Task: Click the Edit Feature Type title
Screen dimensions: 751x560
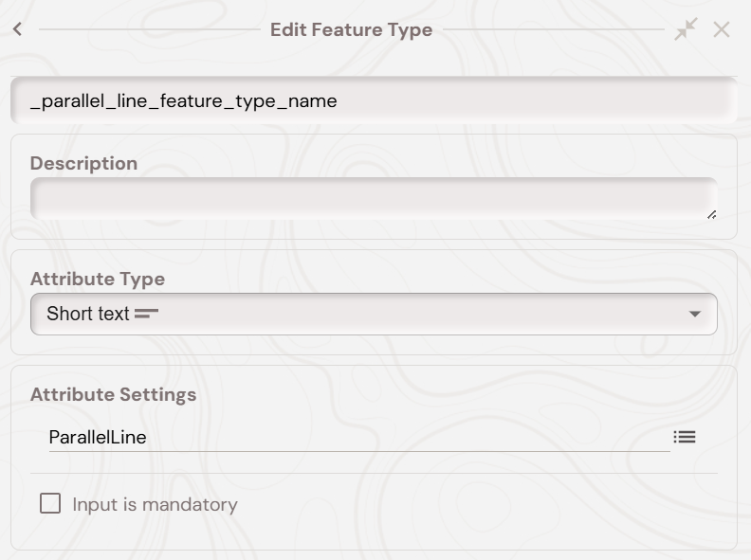Action: pyautogui.click(x=351, y=29)
